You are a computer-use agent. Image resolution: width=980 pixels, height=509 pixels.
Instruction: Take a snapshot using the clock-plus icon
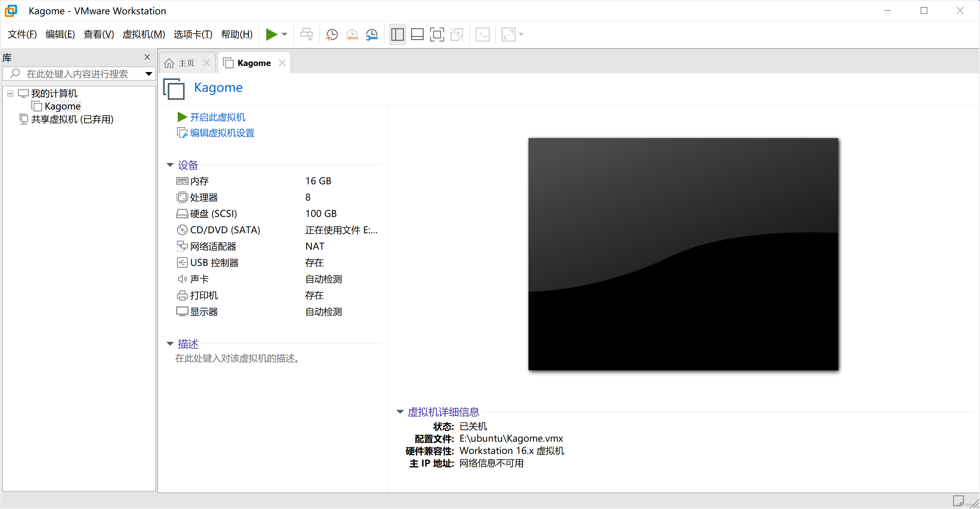click(x=332, y=35)
